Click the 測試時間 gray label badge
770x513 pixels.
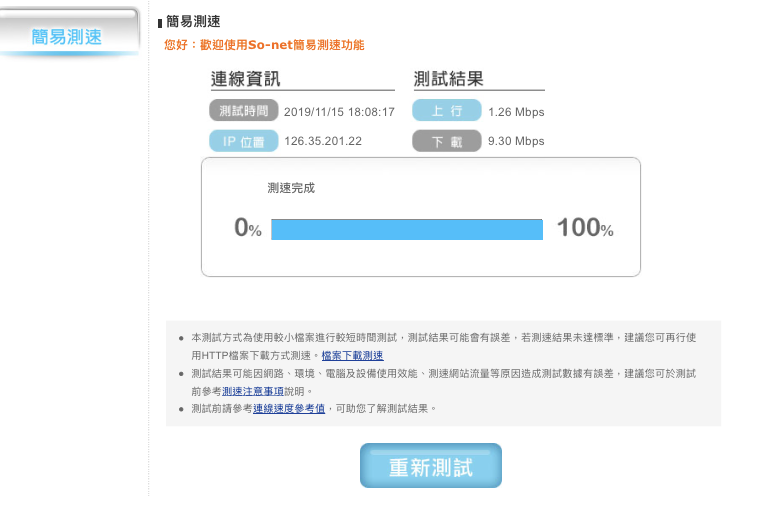[244, 110]
